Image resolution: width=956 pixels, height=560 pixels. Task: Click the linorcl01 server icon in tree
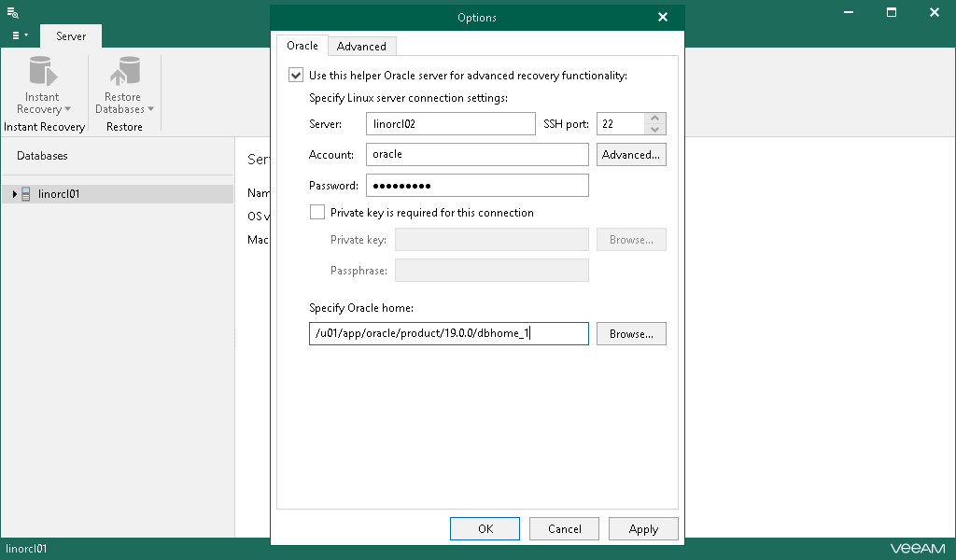click(26, 194)
